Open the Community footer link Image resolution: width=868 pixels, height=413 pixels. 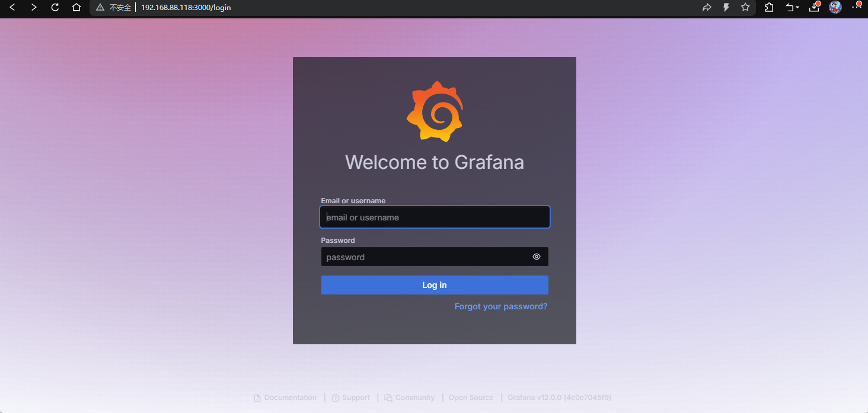410,398
